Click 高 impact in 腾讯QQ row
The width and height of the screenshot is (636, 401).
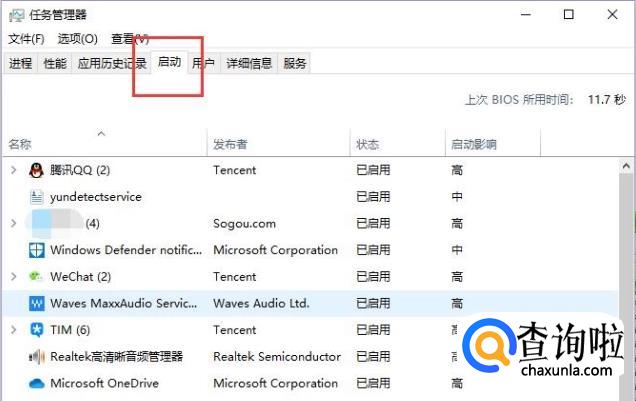tap(457, 170)
